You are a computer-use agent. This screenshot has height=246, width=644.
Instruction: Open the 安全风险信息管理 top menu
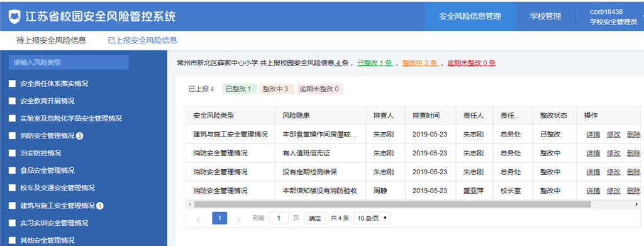pyautogui.click(x=470, y=16)
